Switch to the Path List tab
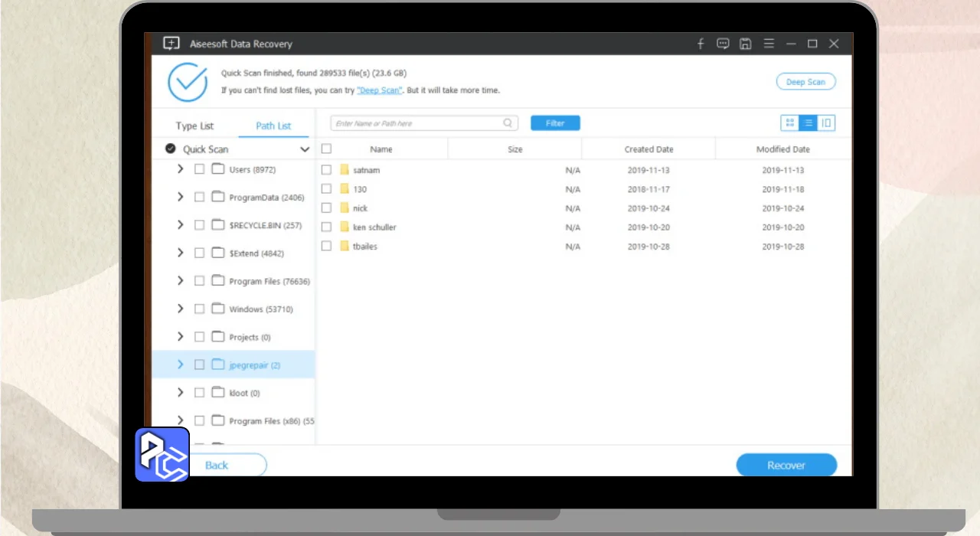Image resolution: width=980 pixels, height=536 pixels. (273, 126)
